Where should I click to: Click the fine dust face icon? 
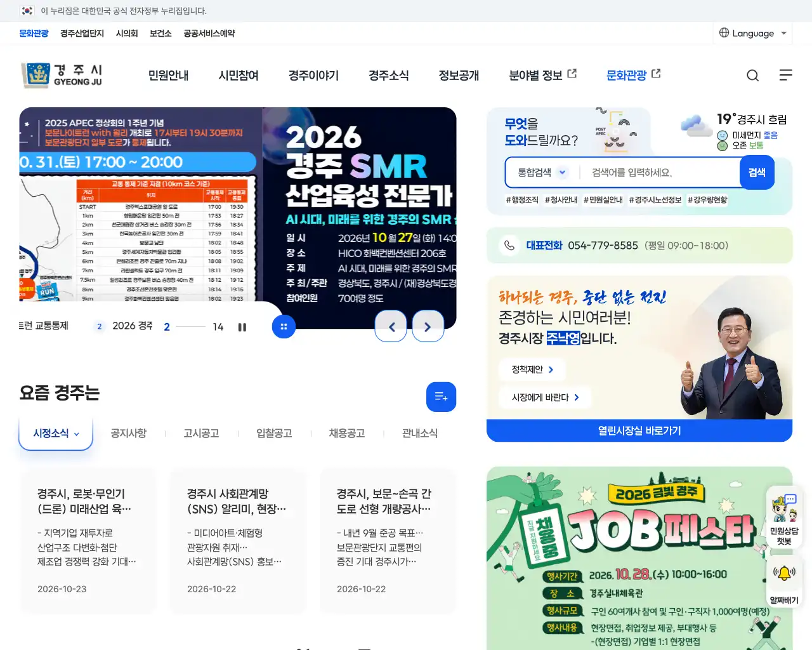point(723,135)
